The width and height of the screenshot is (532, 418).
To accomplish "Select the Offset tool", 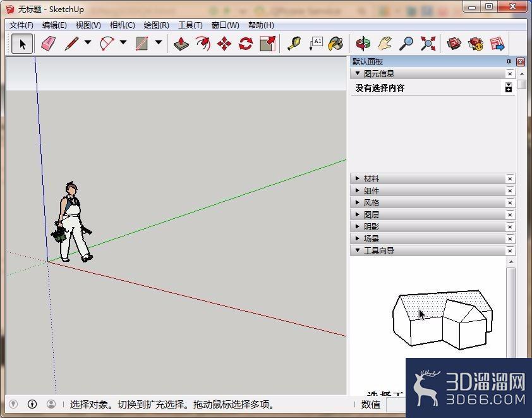I will (x=203, y=44).
